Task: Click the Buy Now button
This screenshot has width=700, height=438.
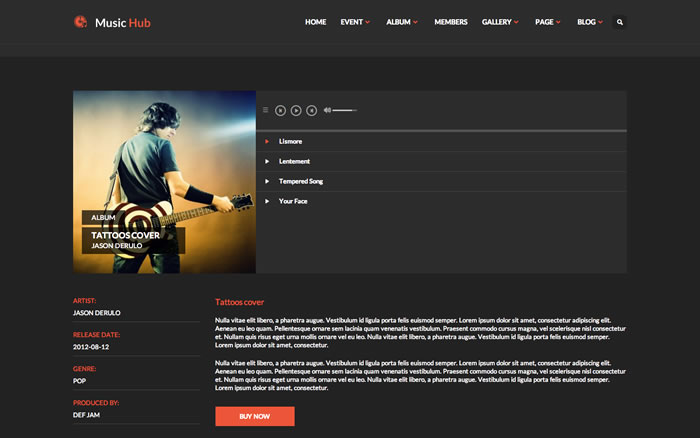Action: (255, 416)
